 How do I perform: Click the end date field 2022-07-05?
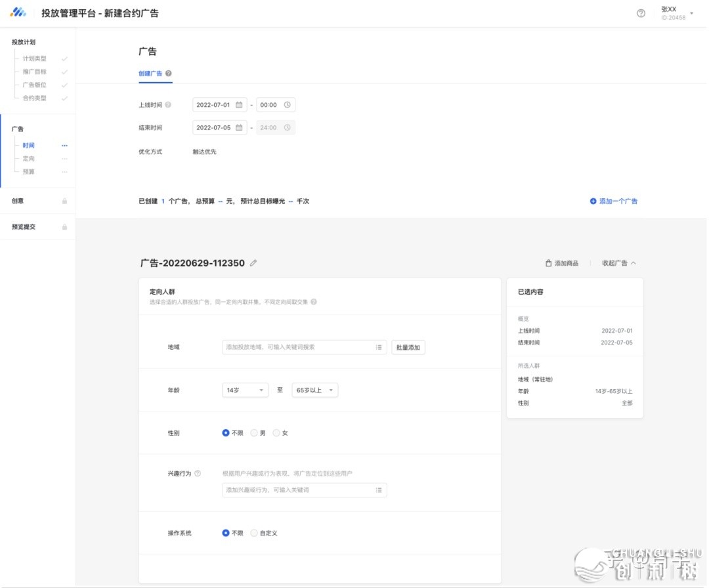pos(220,127)
